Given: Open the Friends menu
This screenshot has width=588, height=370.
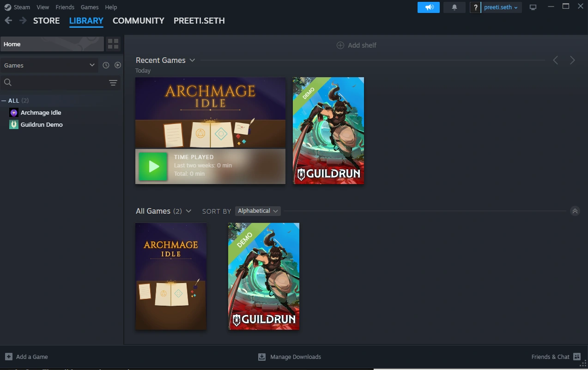Looking at the screenshot, I should click(65, 7).
